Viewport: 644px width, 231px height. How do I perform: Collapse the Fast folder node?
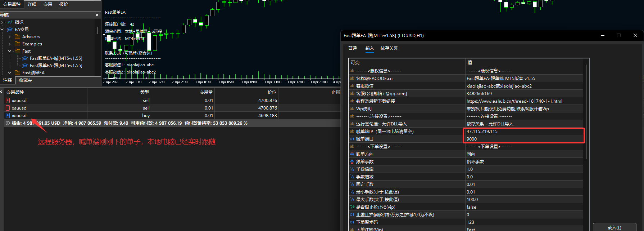10,51
